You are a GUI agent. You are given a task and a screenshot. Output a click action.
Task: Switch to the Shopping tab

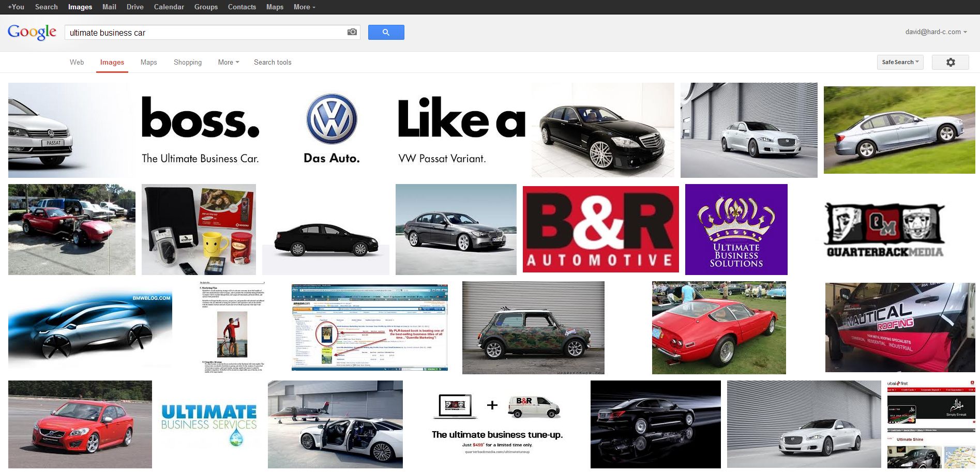pos(188,62)
